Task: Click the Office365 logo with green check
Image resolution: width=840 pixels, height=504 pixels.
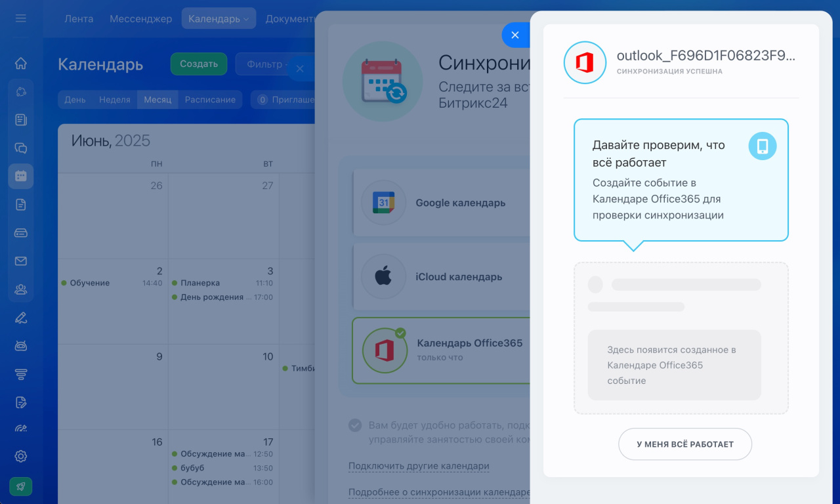Action: tap(385, 350)
